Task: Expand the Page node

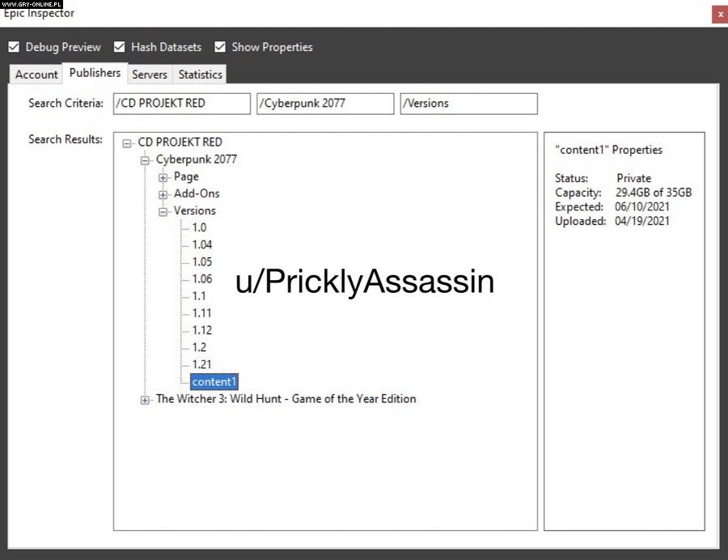Action: tap(163, 177)
